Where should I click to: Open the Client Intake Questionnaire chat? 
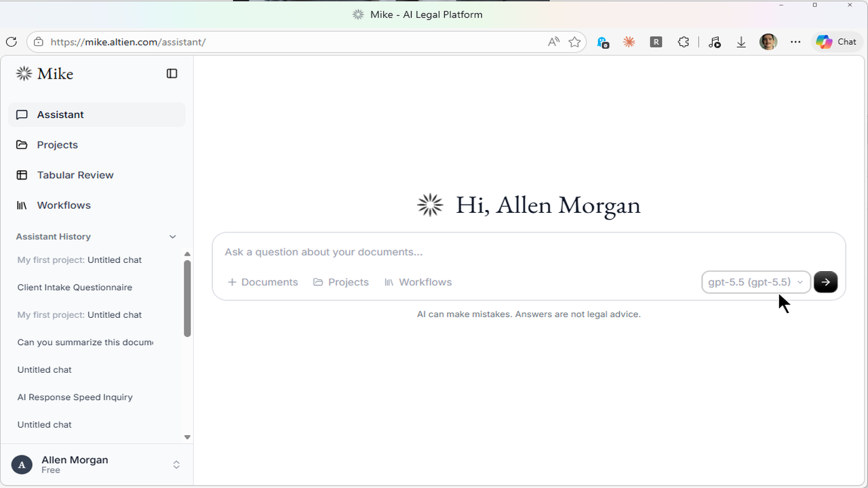75,287
